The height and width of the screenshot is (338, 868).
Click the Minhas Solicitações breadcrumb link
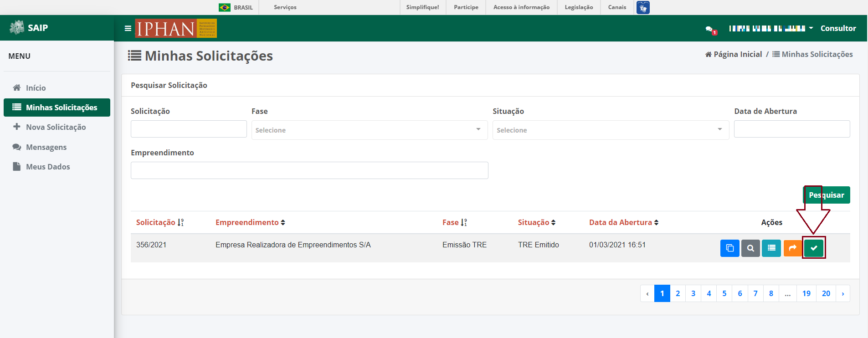812,54
